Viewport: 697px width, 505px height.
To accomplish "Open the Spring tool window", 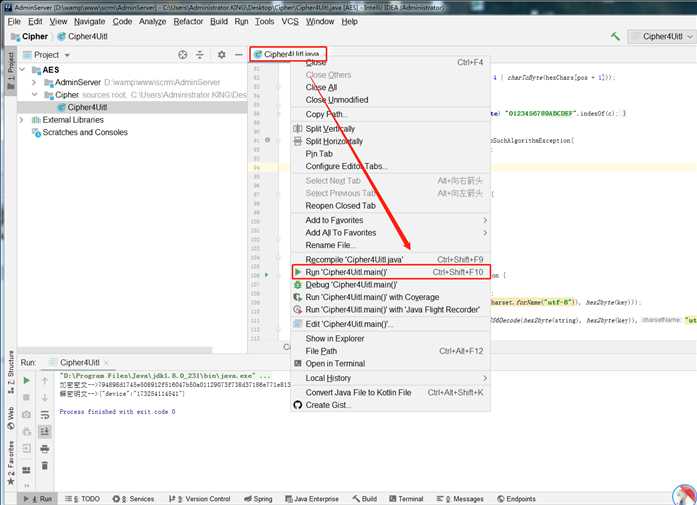I will click(x=258, y=499).
